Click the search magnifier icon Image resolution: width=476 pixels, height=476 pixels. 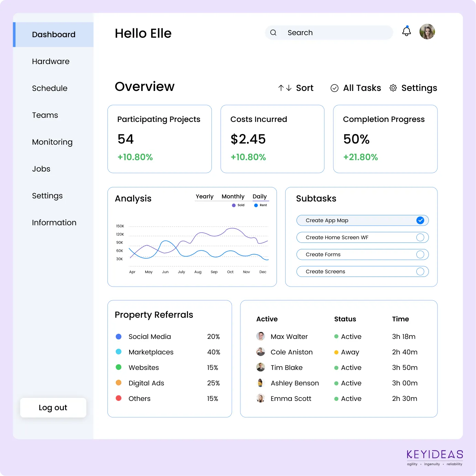273,33
